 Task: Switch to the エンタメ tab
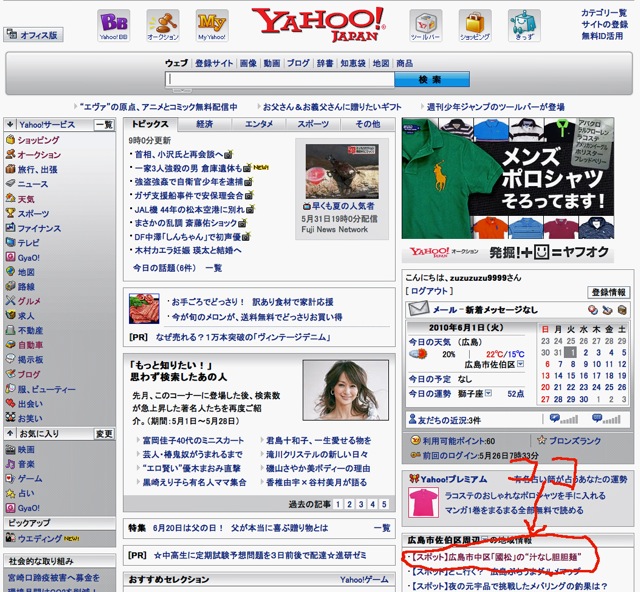[x=259, y=124]
